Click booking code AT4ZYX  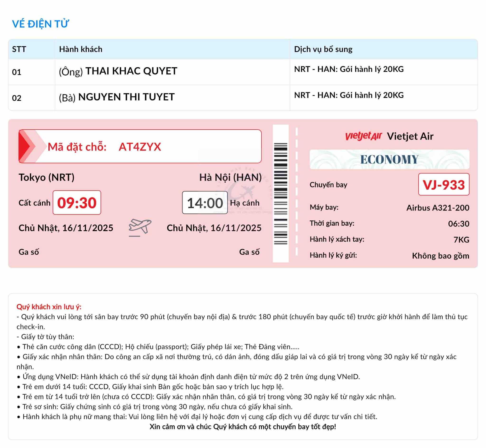tap(140, 147)
